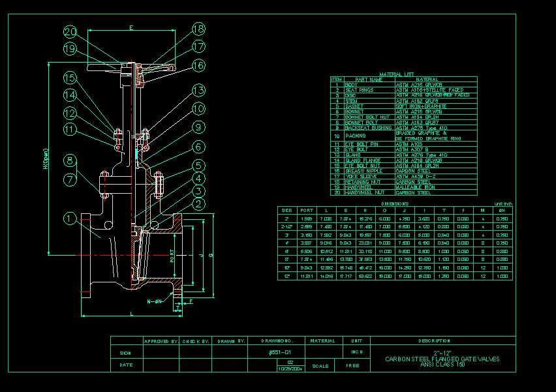The height and width of the screenshot is (392, 556).
Task: Select the '45.472' H value for 10" size
Action: click(x=365, y=268)
